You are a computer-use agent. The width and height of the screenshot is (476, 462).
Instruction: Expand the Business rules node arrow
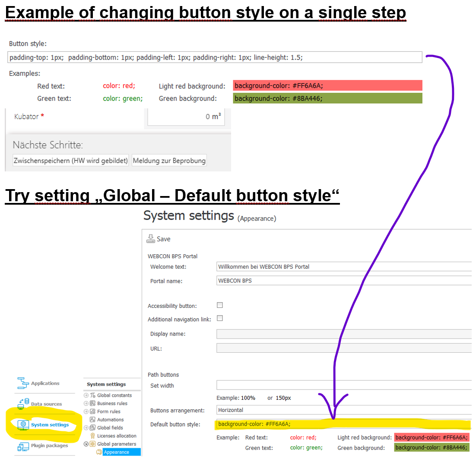coord(86,403)
